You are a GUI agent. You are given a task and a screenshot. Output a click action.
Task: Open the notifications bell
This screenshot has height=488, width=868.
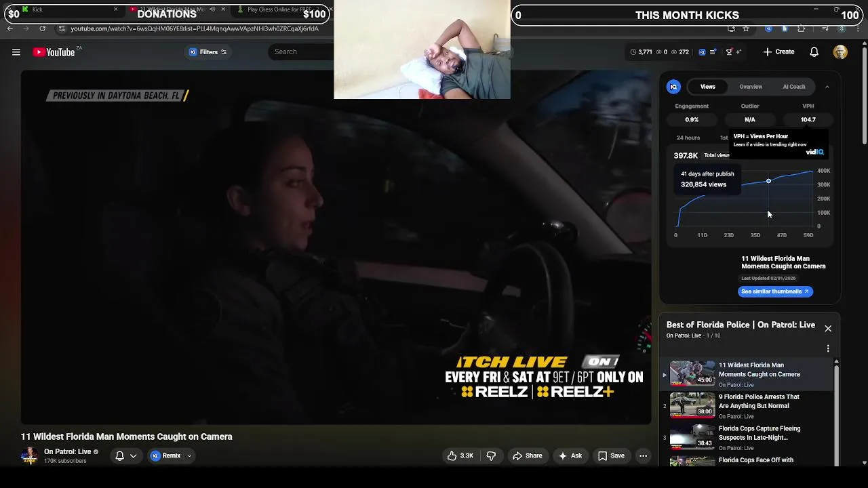pyautogui.click(x=814, y=52)
